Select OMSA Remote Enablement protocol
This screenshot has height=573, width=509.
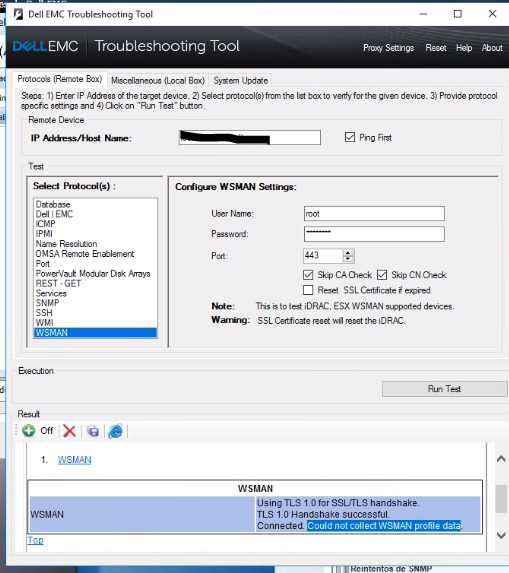[x=95, y=254]
